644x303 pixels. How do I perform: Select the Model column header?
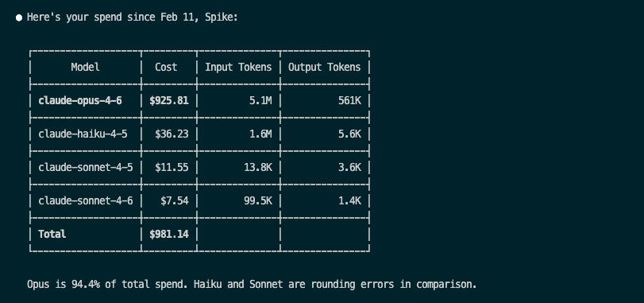[x=85, y=67]
